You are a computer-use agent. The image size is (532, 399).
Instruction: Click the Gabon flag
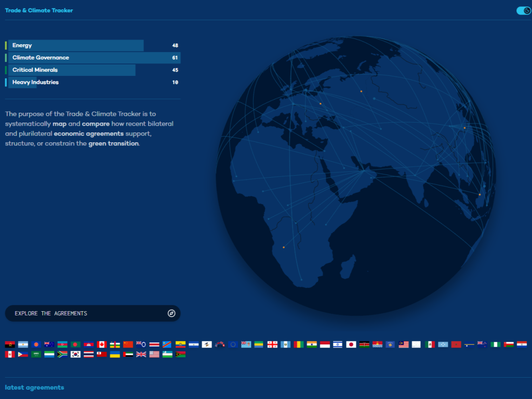(259, 344)
